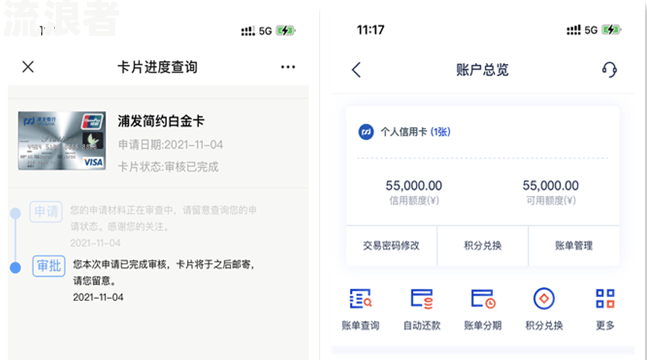Tap the battery charging icon in right phone
647x360 pixels.
coord(612,30)
